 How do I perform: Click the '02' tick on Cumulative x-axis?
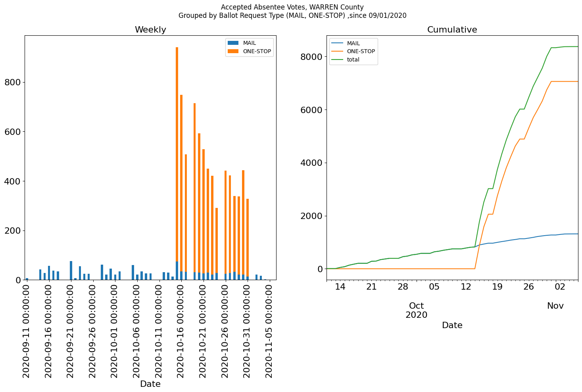click(x=560, y=286)
